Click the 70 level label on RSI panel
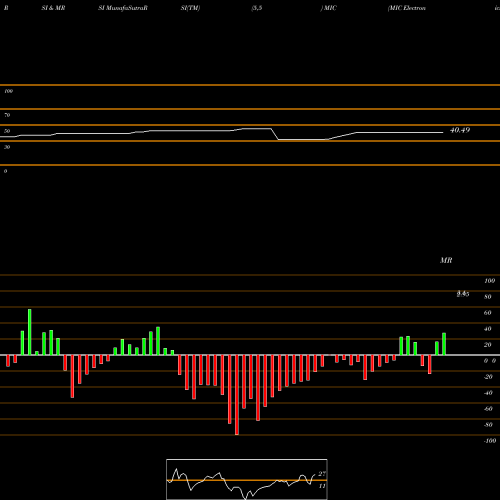This screenshot has width=500, height=500. click(7, 115)
